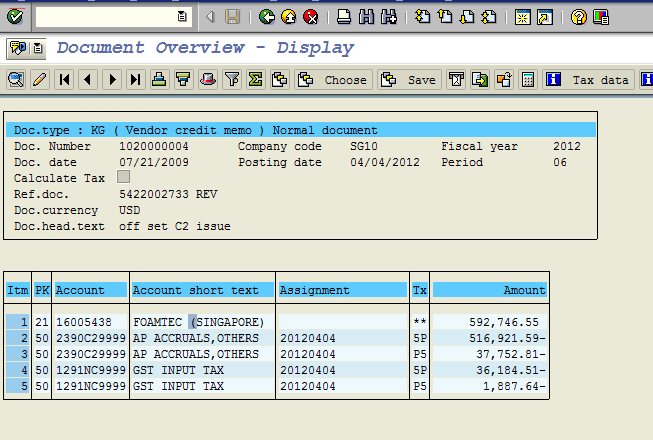Click the Sum sigma icon
This screenshot has width=653, height=440.
click(256, 80)
